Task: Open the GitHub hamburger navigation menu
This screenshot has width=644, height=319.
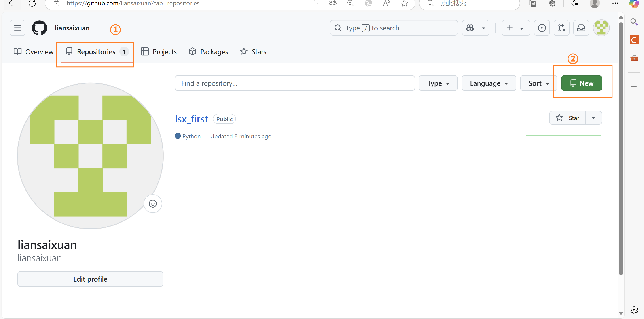Action: pyautogui.click(x=17, y=28)
